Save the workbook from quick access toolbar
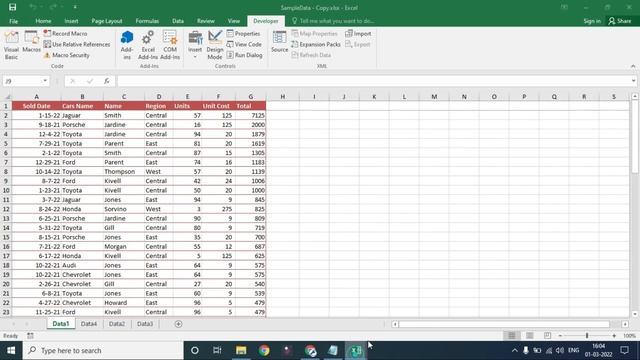640x360 pixels. (x=13, y=7)
